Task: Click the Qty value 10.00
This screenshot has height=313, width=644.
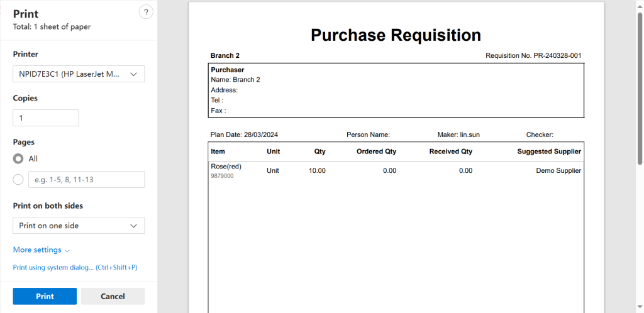Action: 317,171
